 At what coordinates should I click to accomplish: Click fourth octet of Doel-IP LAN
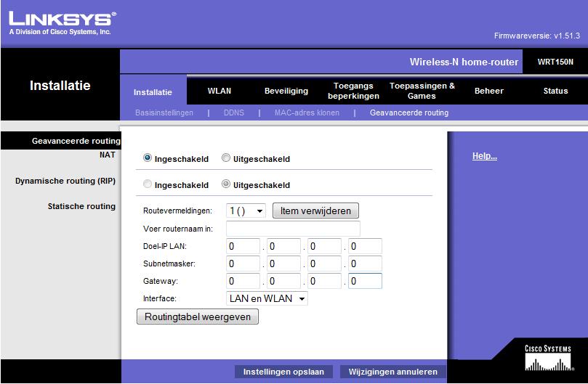365,247
